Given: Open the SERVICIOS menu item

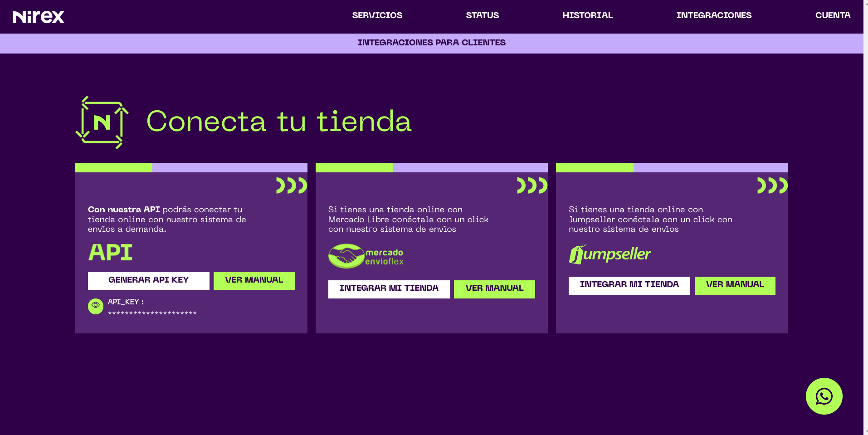Looking at the screenshot, I should 377,15.
